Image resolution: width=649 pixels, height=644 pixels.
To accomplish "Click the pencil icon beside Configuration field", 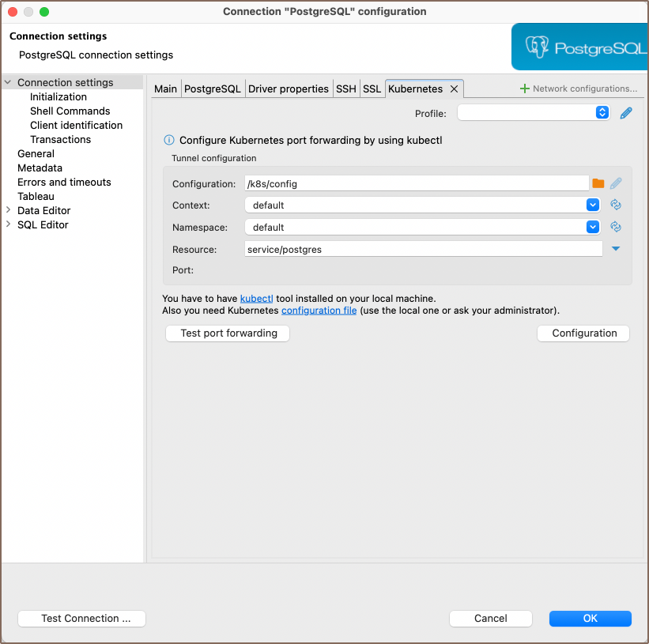I will pos(616,183).
